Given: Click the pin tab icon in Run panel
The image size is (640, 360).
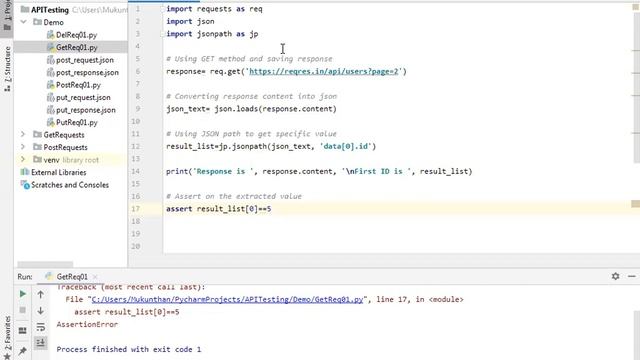Looking at the screenshot, I should [x=23, y=351].
